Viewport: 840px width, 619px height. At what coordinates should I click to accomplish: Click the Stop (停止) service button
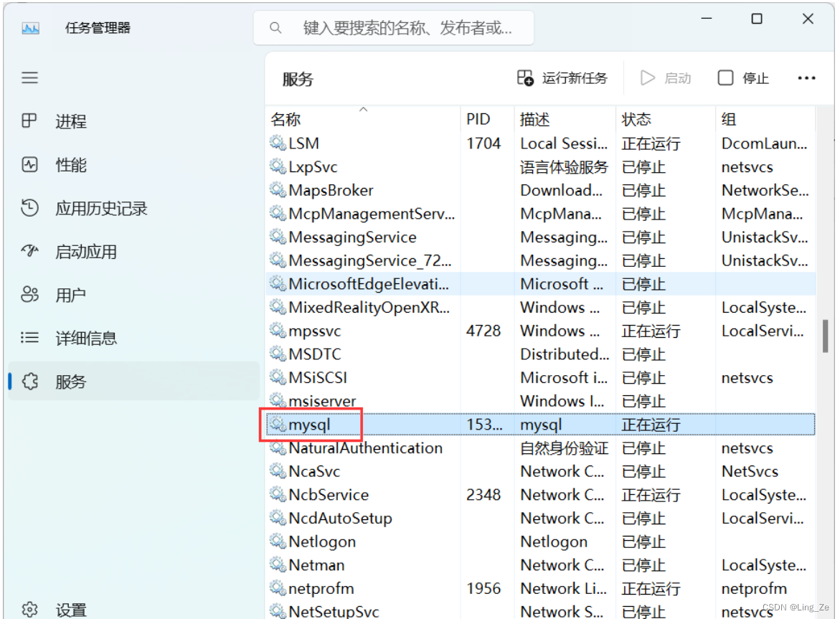tap(744, 78)
